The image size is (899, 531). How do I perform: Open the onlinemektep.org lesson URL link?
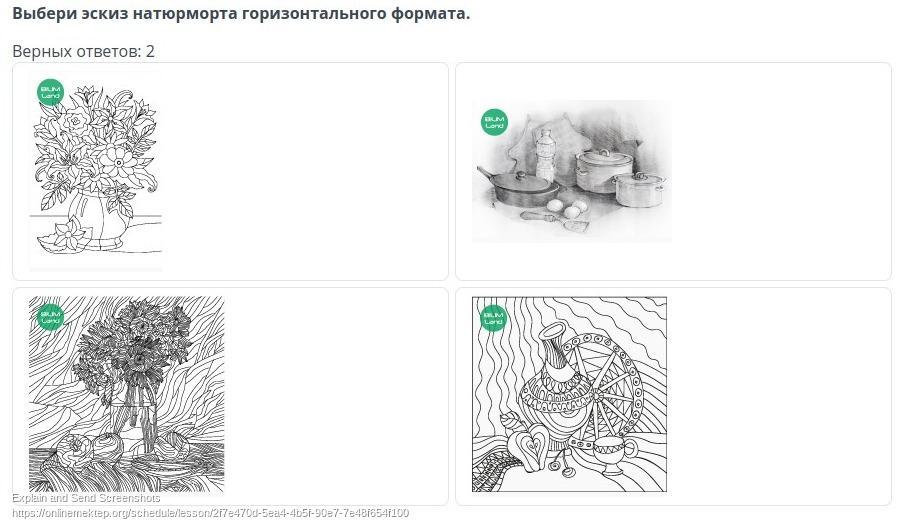tap(210, 512)
